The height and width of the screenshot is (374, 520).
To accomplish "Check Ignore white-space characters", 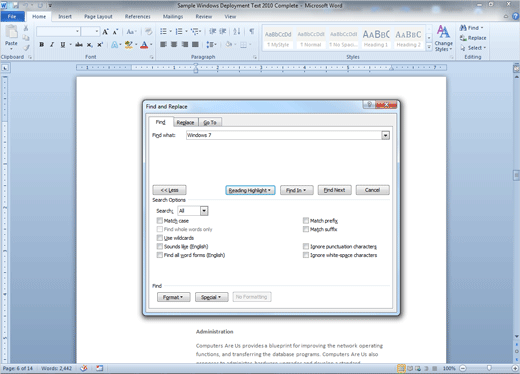I will click(x=306, y=255).
